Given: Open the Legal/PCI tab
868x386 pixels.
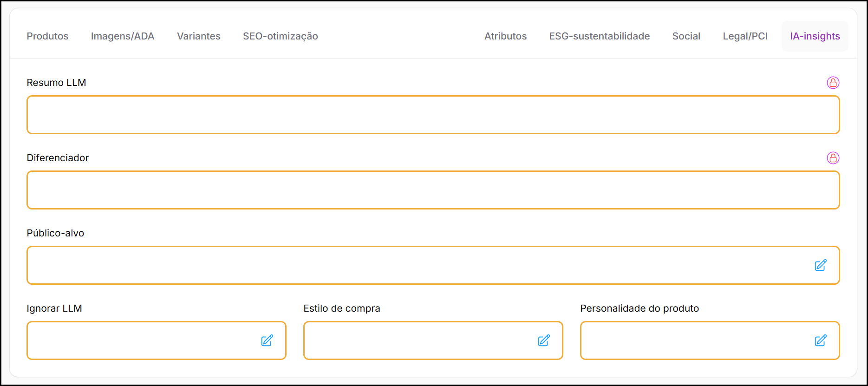Looking at the screenshot, I should (x=745, y=36).
